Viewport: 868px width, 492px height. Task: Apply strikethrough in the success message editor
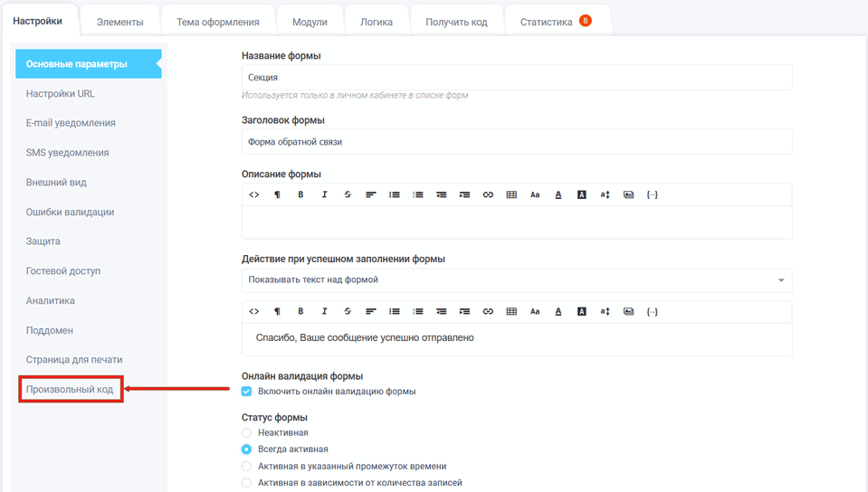348,312
